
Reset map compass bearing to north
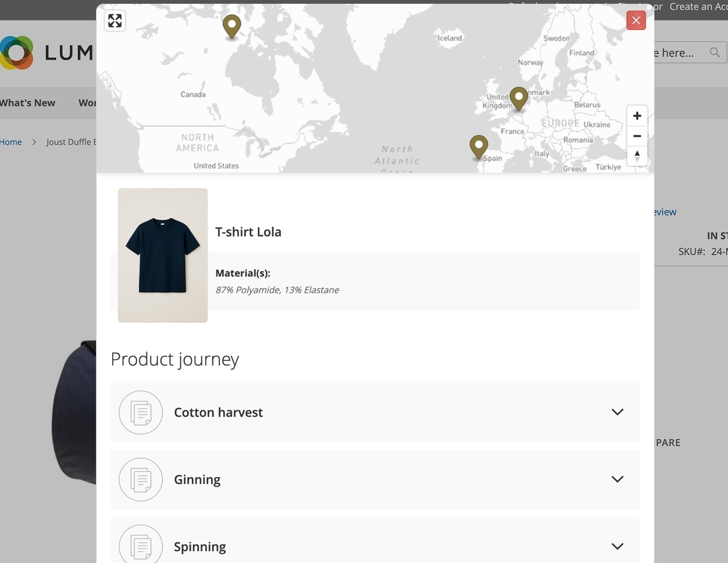coord(636,156)
